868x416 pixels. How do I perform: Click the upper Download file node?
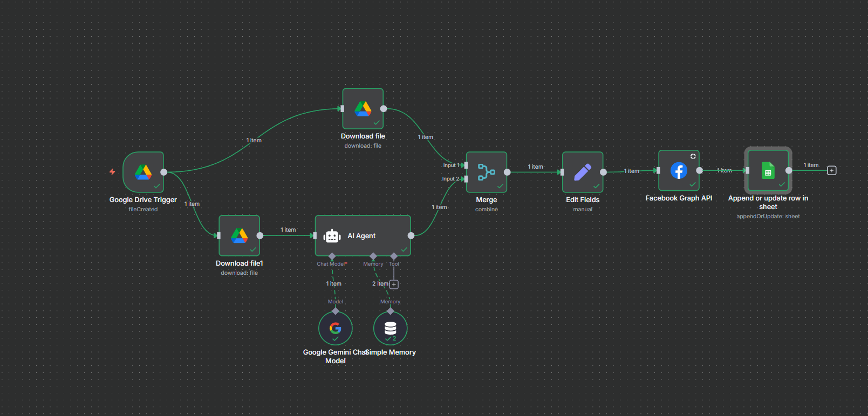pos(363,109)
